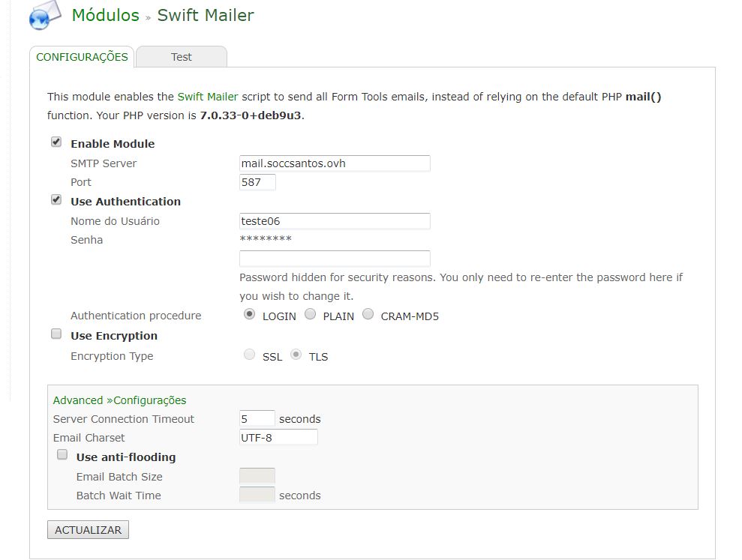Select the PLAIN authentication procedure
This screenshot has width=742, height=560.
click(310, 314)
